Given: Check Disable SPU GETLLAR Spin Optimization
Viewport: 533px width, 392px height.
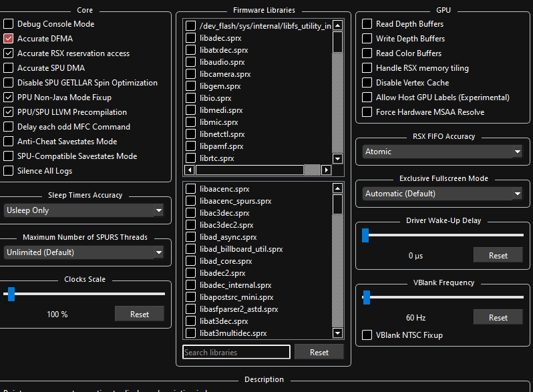Looking at the screenshot, I should (9, 82).
